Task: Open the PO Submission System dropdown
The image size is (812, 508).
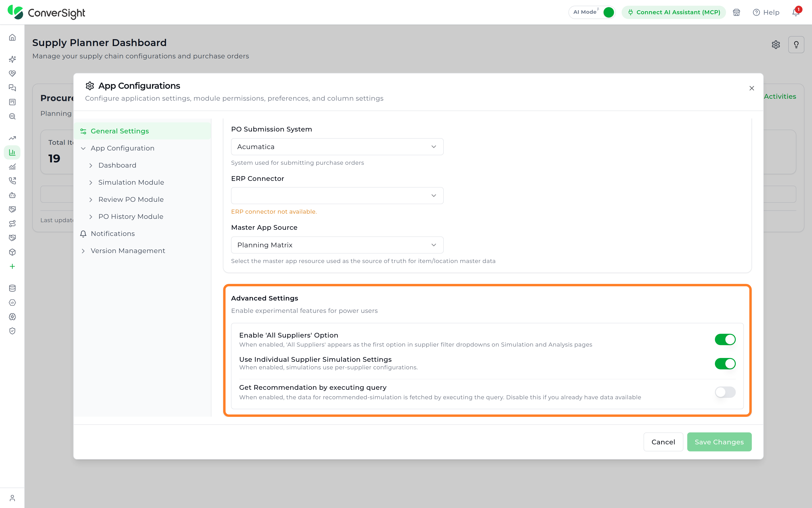Action: tap(337, 147)
